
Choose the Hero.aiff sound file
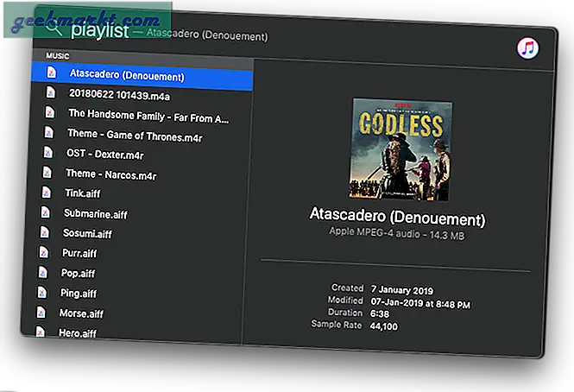click(77, 332)
